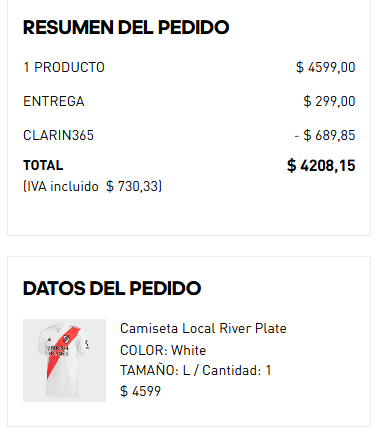Select the word PEDIDO in the summary heading
Viewport: 380px width, 444px height.
coord(194,27)
